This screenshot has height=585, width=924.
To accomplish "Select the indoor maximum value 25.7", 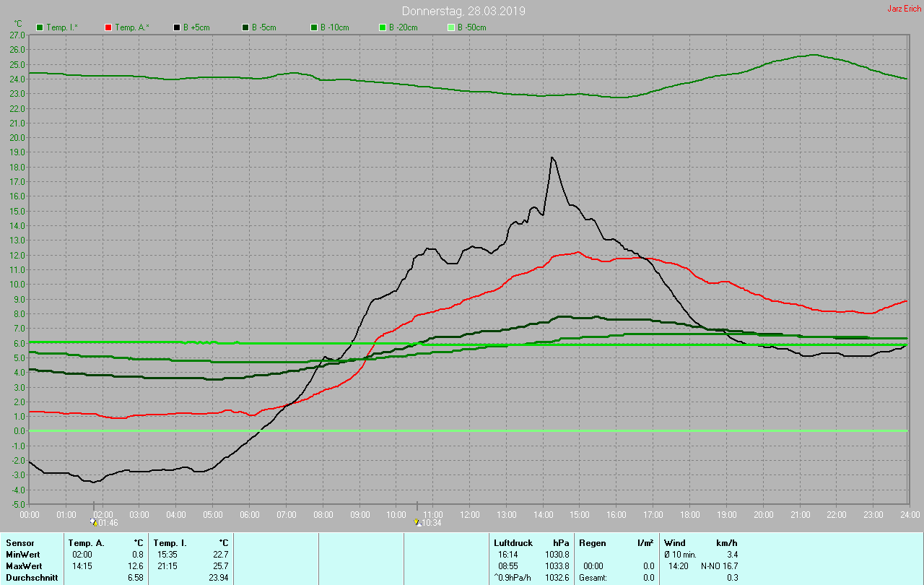I will pyautogui.click(x=221, y=565).
